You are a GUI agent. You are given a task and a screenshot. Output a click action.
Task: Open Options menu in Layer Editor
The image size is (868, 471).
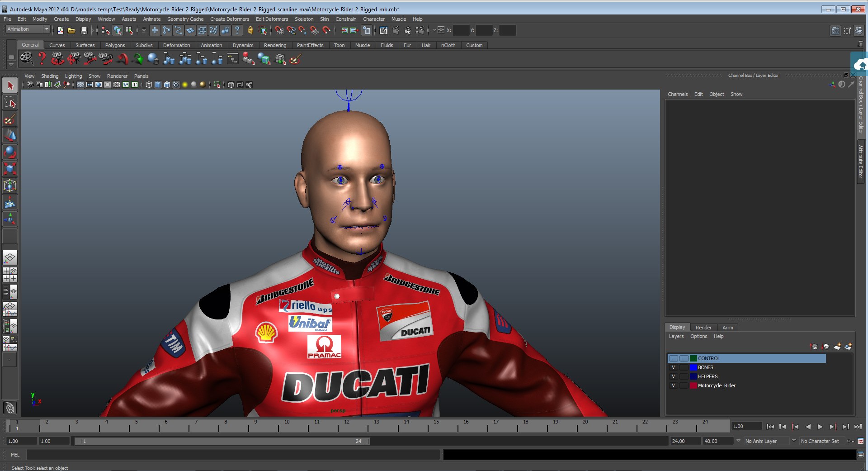coord(698,336)
